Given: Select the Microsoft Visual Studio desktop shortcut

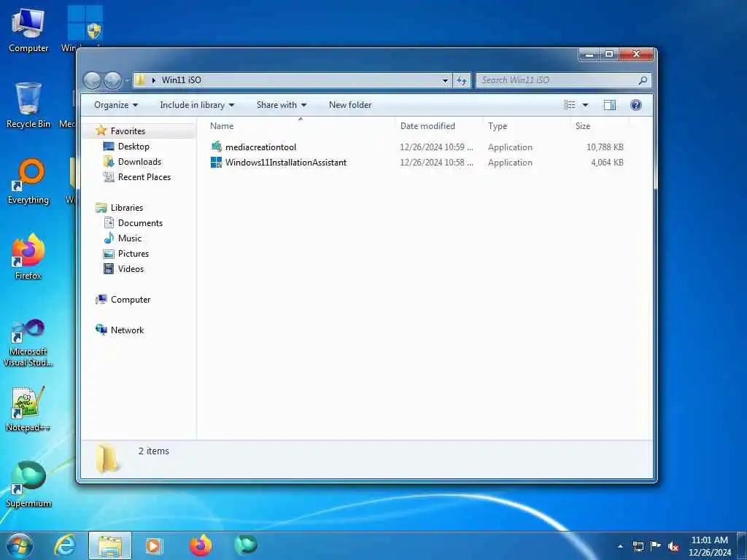Looking at the screenshot, I should [28, 343].
